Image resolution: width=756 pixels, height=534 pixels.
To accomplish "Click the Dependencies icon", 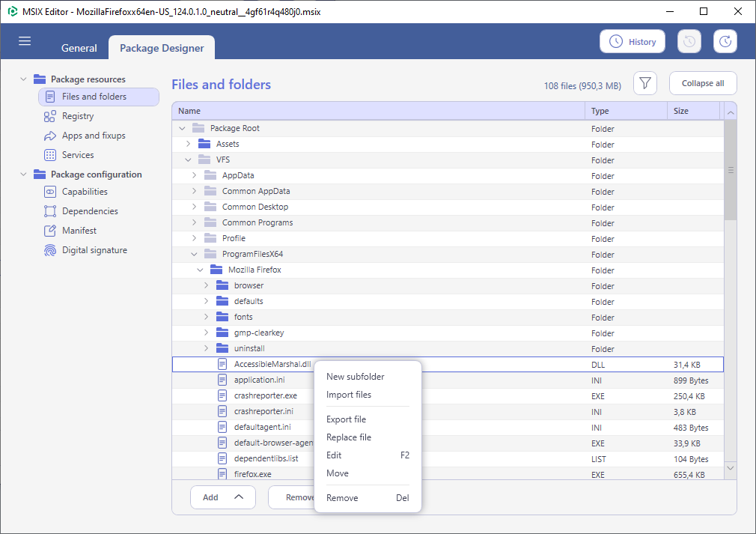I will click(x=49, y=211).
